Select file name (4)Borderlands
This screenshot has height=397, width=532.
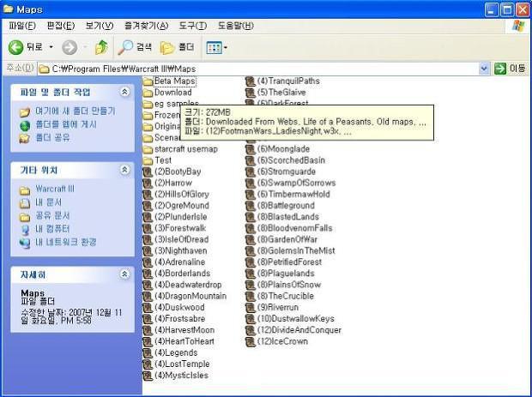183,274
